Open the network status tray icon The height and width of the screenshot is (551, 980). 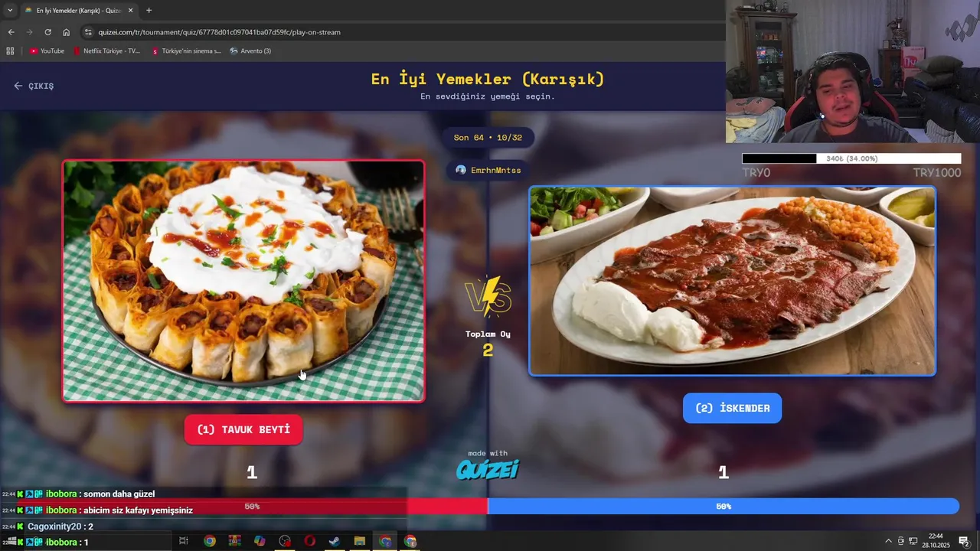coord(913,541)
